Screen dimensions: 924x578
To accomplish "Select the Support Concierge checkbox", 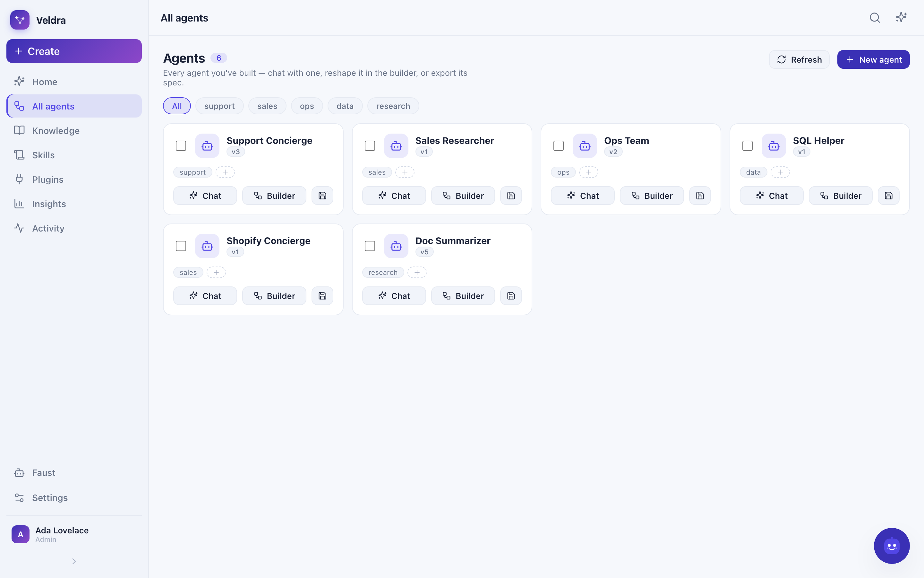I will point(181,146).
